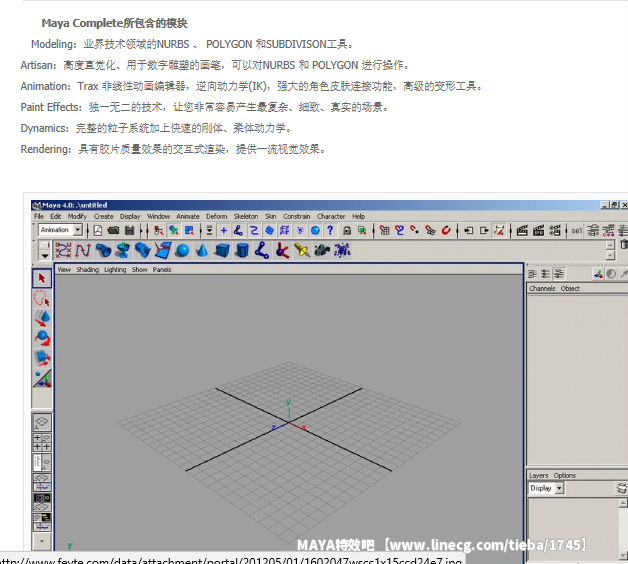Viewport: 628px width, 564px height.
Task: Open the layout shortcuts arrow below view icons
Action: (x=42, y=541)
